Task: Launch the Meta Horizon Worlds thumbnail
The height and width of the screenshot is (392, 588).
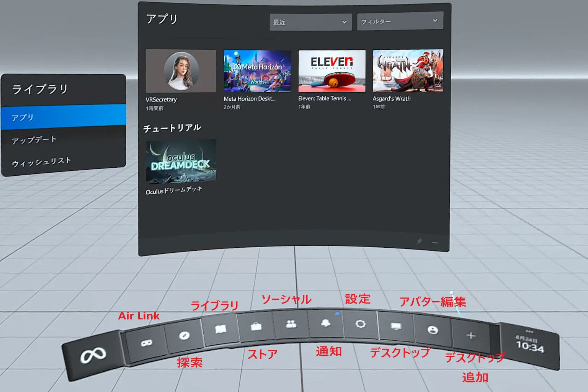Action: click(257, 71)
